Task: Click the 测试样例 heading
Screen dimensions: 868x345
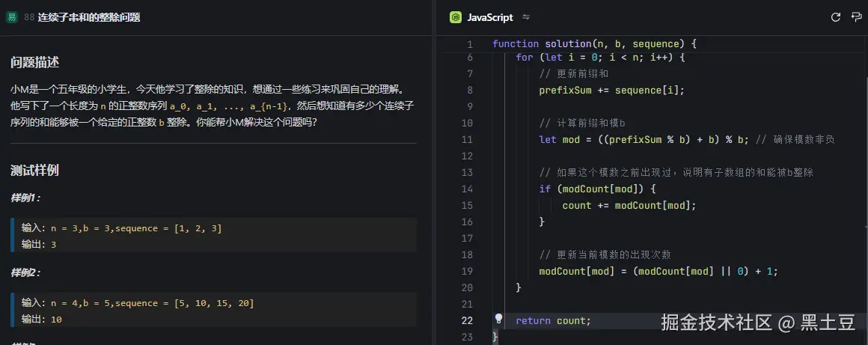Action: pyautogui.click(x=34, y=170)
